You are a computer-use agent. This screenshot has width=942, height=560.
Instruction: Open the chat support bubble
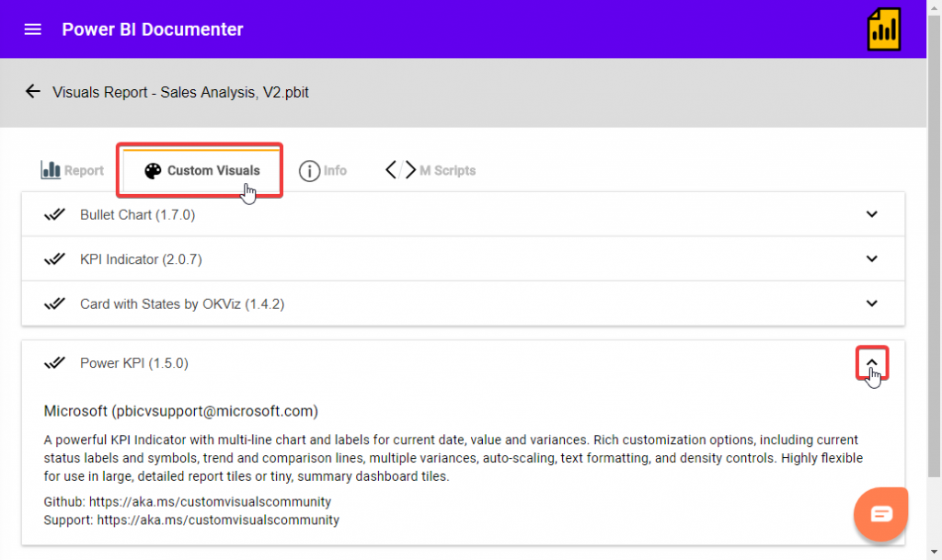point(880,513)
